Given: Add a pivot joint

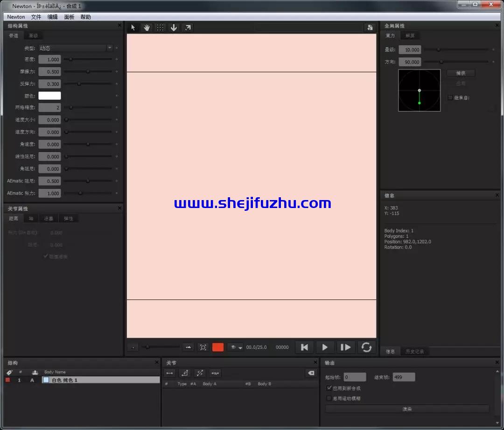Looking at the screenshot, I should pyautogui.click(x=185, y=373).
